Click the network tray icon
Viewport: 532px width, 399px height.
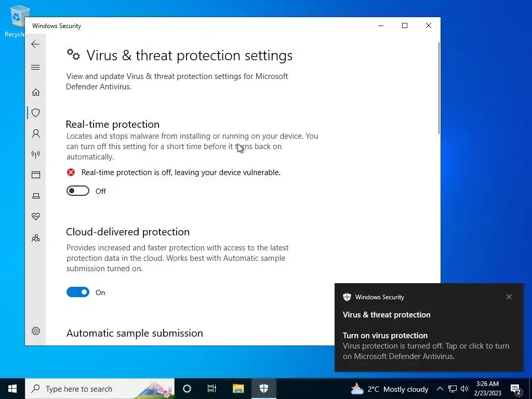pos(453,389)
